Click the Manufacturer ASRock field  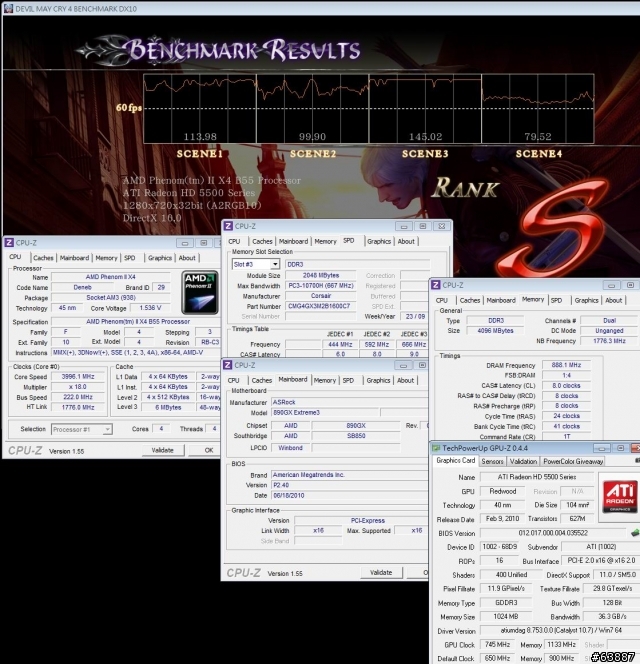click(349, 402)
